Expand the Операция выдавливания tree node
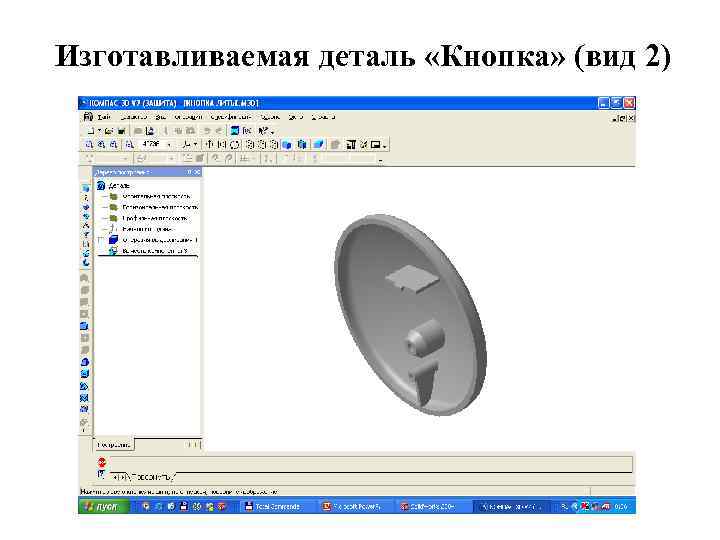This screenshot has width=720, height=540. (101, 240)
